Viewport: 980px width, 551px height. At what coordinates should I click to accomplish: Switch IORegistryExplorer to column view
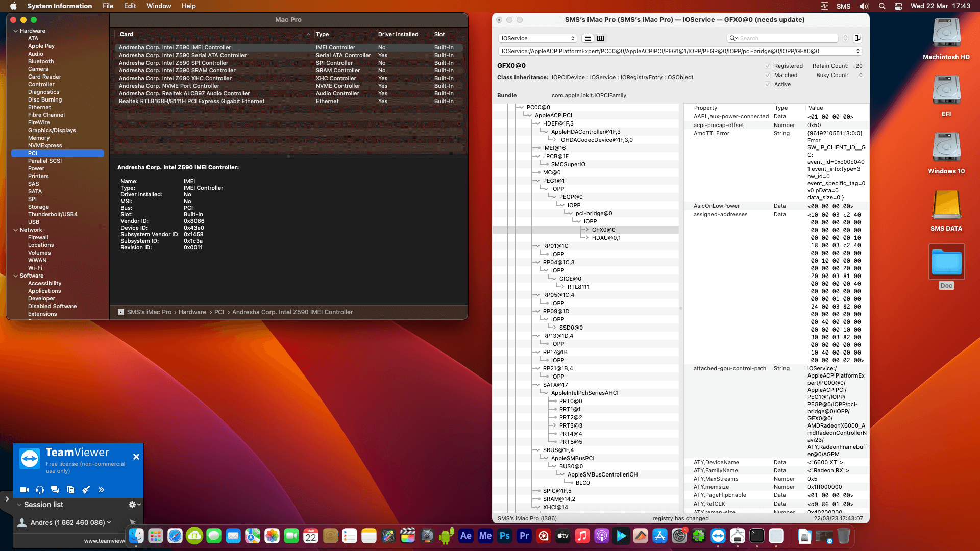coord(601,38)
